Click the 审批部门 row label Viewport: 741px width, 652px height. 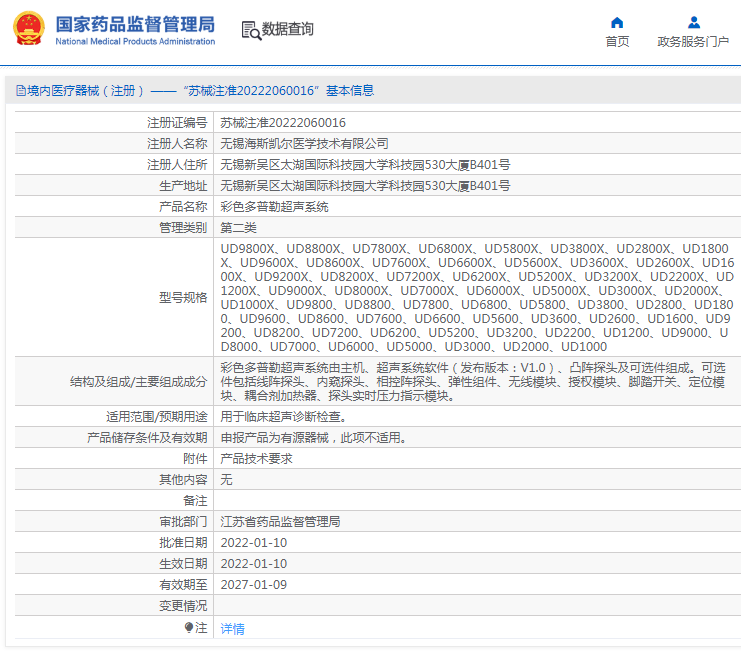tap(183, 522)
